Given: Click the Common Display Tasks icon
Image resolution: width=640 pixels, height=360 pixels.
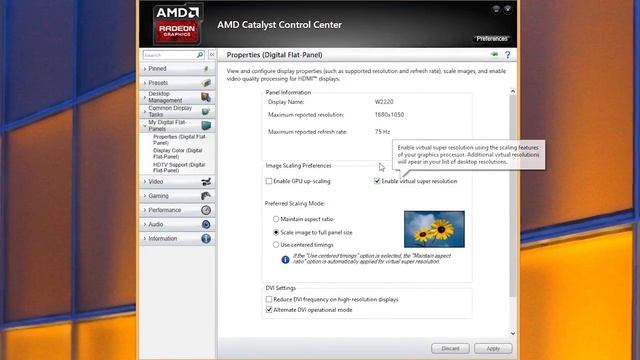Looking at the screenshot, I should click(x=206, y=111).
